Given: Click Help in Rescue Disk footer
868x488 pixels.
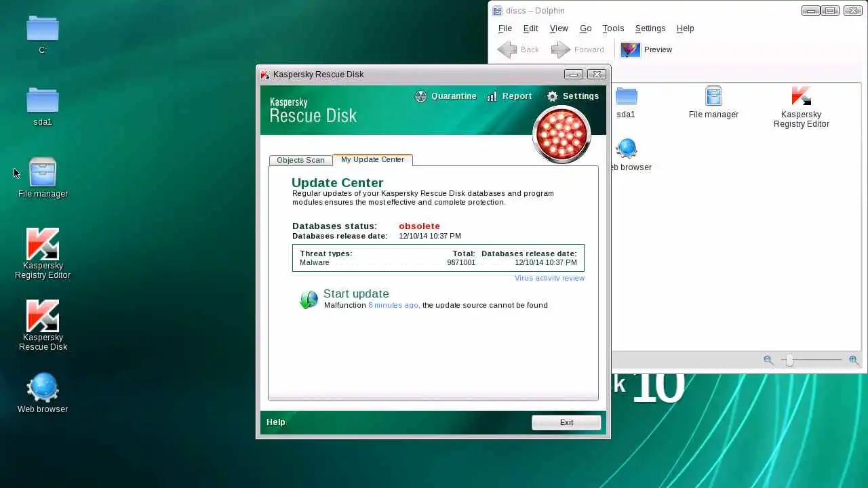Looking at the screenshot, I should [276, 422].
